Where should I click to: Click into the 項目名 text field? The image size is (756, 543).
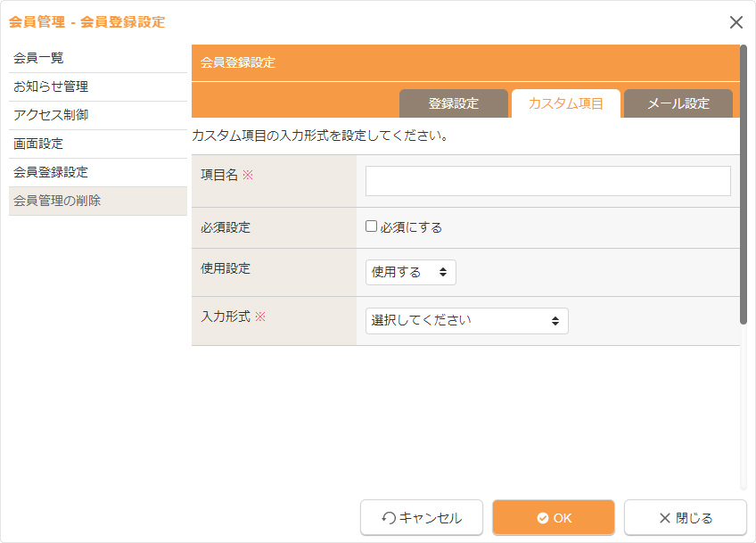(547, 180)
